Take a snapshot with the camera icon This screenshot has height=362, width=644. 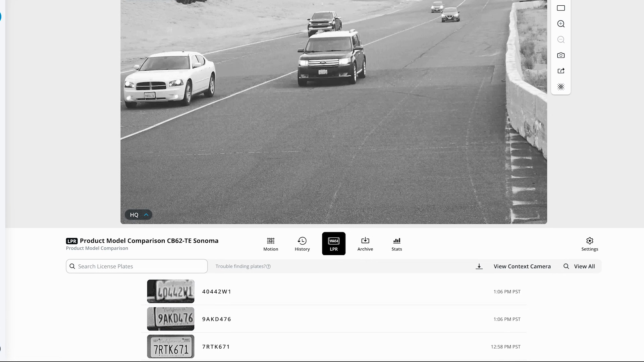point(561,55)
